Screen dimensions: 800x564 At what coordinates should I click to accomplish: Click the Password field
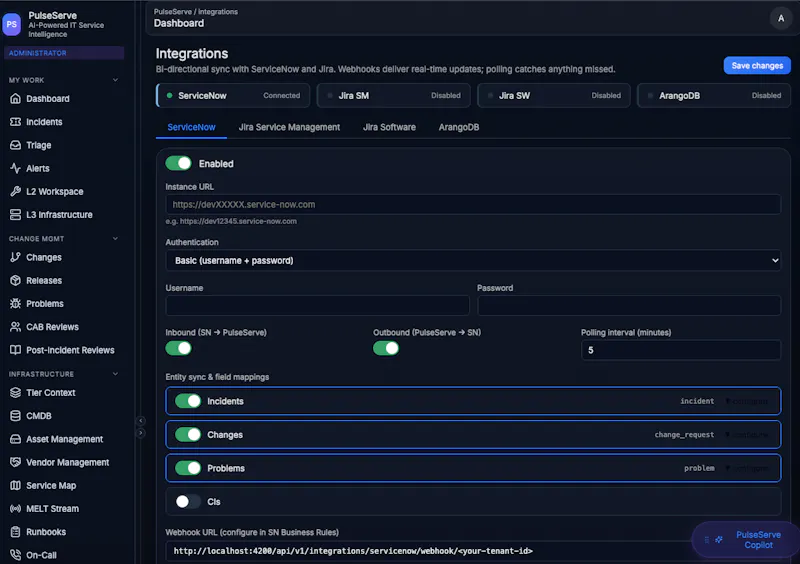pyautogui.click(x=629, y=305)
